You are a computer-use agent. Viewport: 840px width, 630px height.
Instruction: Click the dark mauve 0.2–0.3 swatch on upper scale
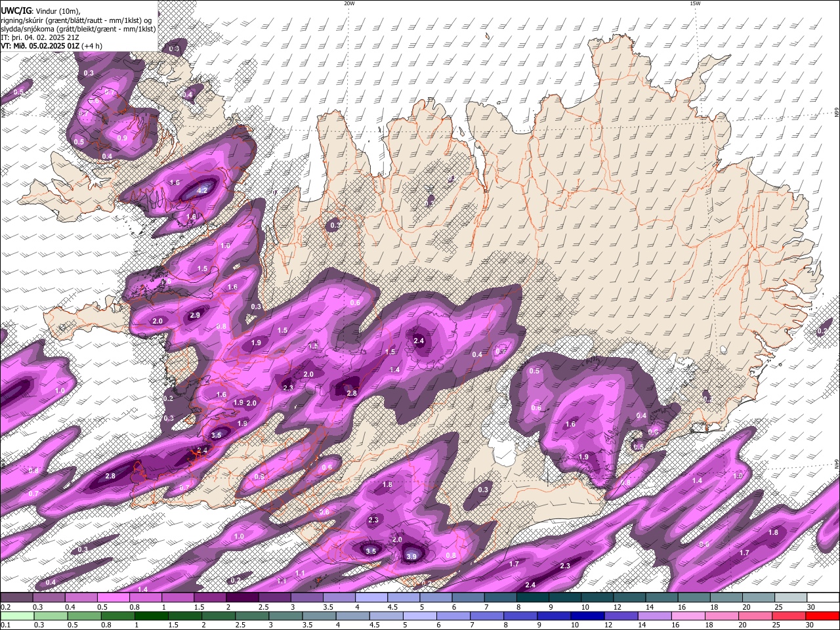coord(16,597)
